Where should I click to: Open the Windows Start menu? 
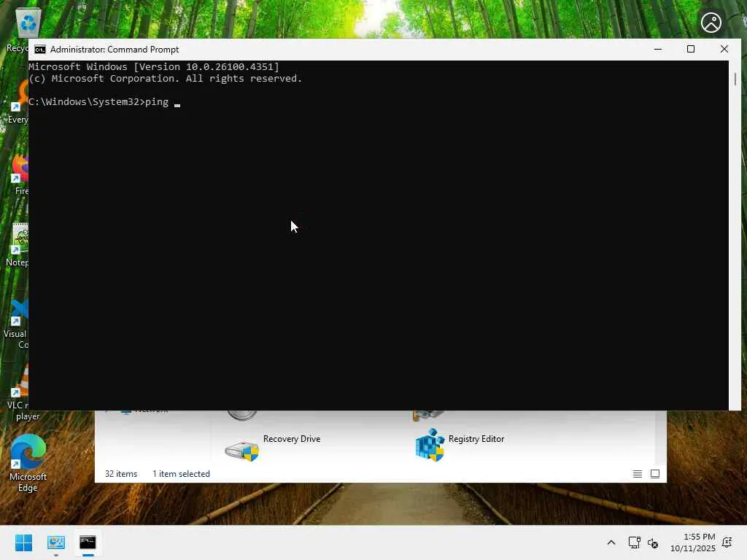(24, 542)
